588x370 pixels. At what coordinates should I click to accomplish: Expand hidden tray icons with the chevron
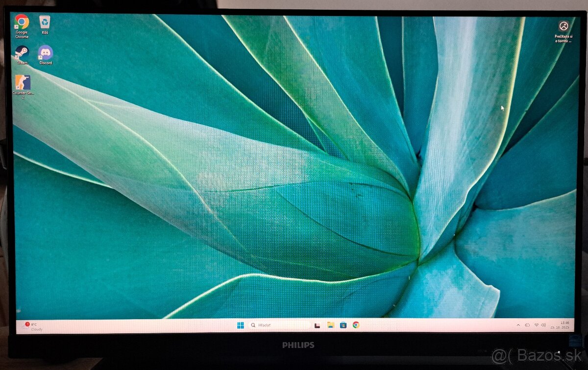point(518,325)
